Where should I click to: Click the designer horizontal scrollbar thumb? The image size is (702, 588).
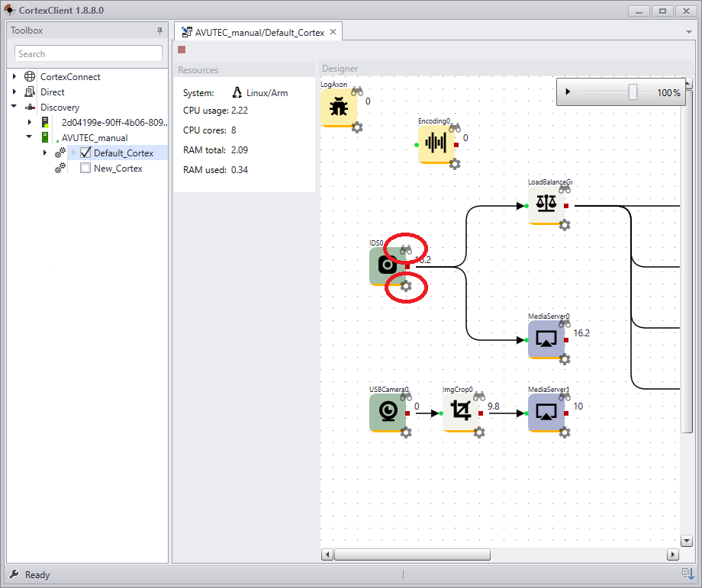(x=412, y=554)
